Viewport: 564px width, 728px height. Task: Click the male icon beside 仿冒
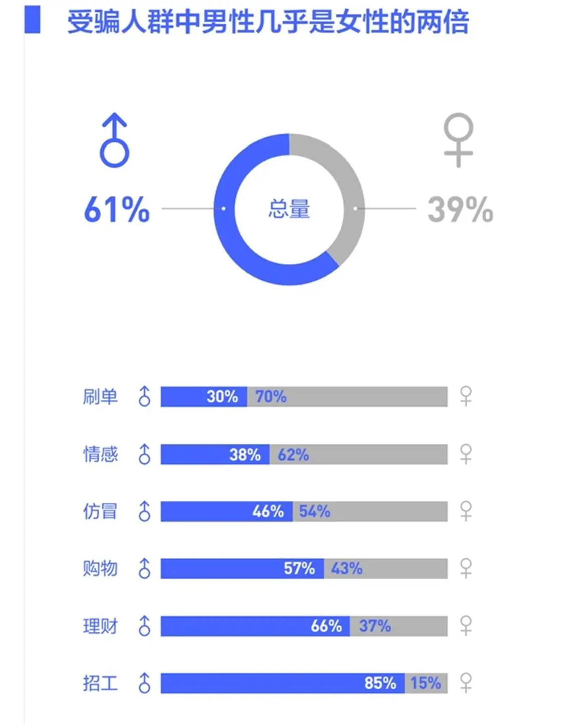point(144,511)
